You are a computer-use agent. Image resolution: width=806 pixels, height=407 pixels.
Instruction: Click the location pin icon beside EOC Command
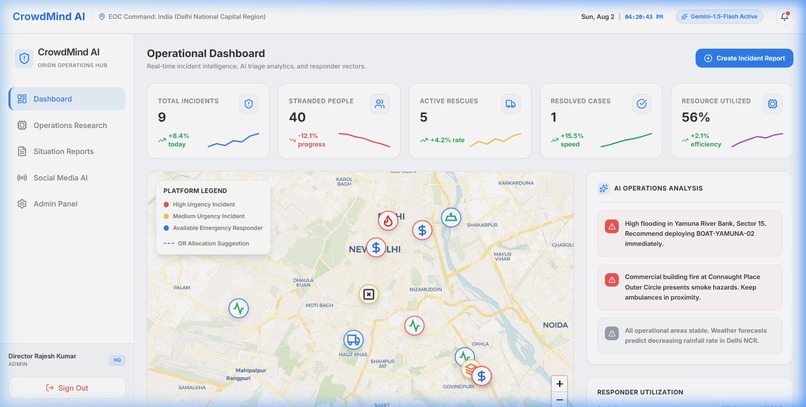pyautogui.click(x=102, y=16)
